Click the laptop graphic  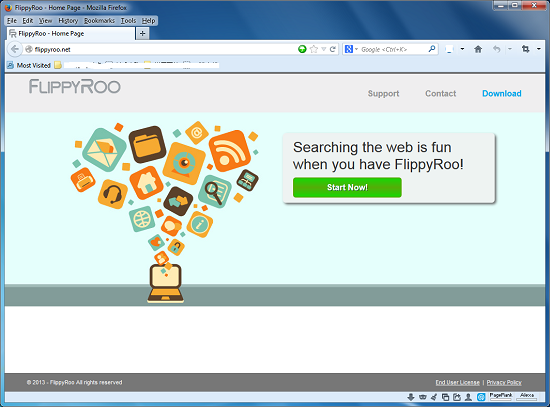coord(166,283)
